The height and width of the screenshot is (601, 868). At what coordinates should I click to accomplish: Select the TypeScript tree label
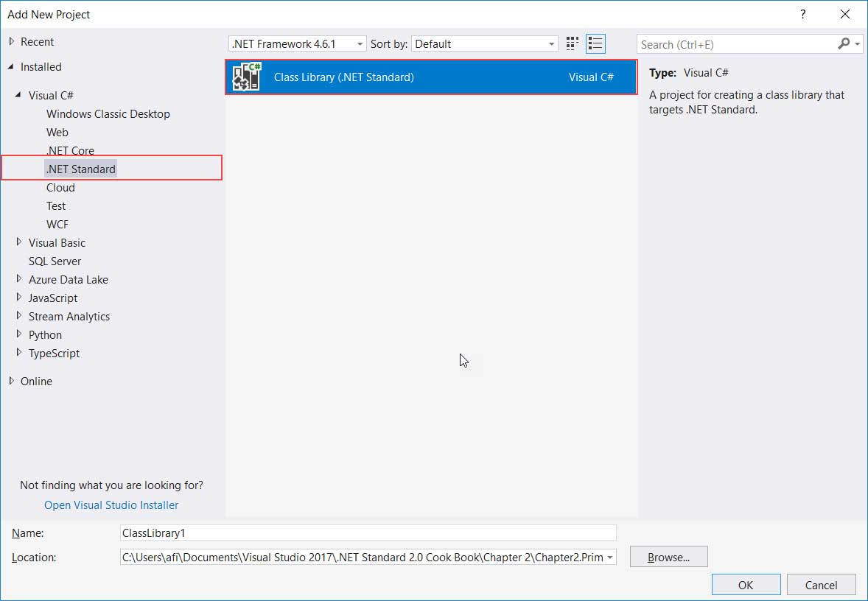(x=55, y=353)
